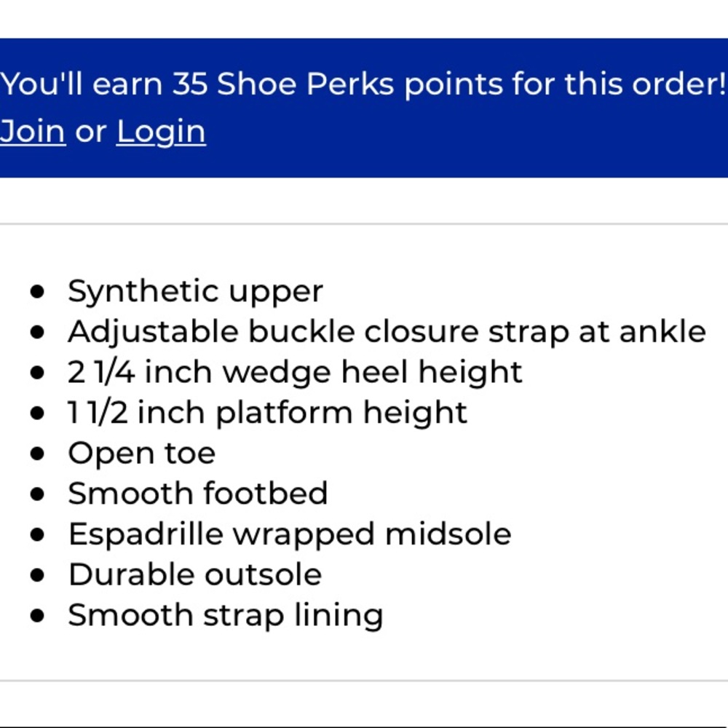The height and width of the screenshot is (728, 728).
Task: Click the '1 1/2 inch platform height' line
Action: coord(267,414)
